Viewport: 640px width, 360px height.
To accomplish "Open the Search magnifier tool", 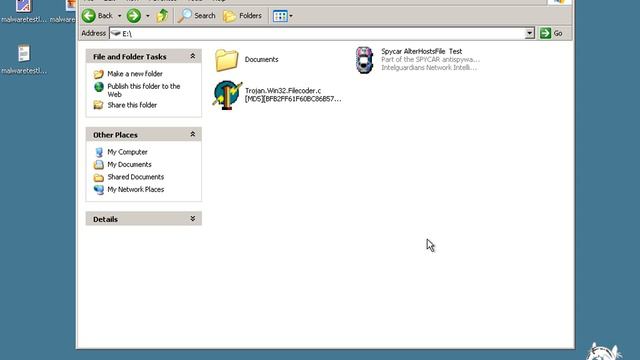I will coord(197,16).
